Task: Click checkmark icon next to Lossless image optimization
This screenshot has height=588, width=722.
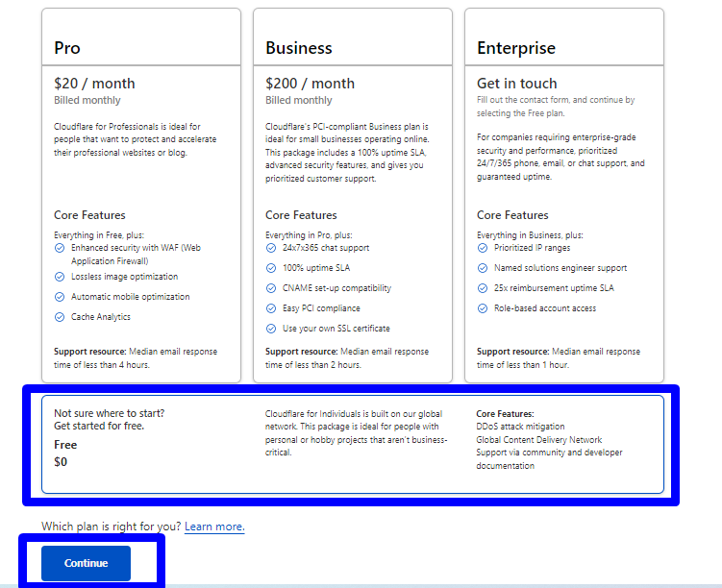Action: (60, 277)
